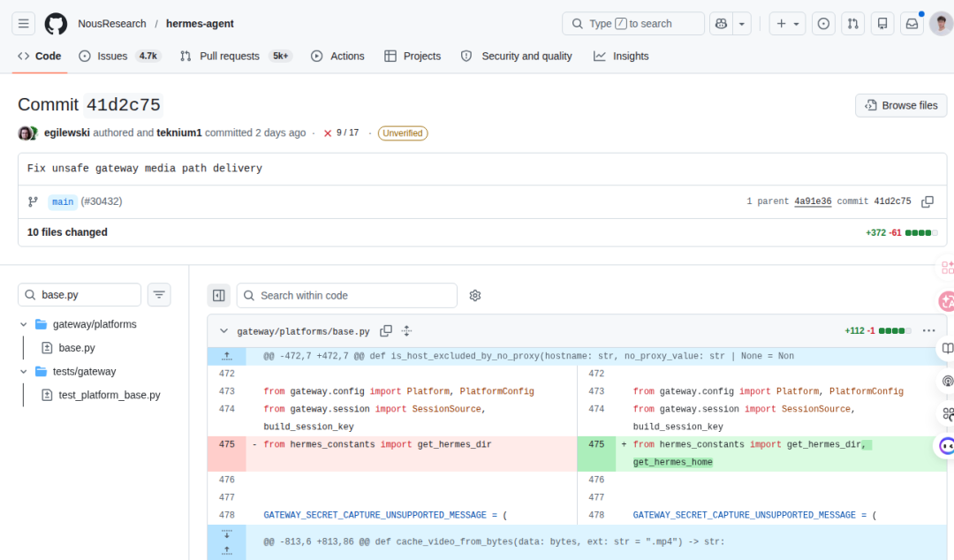Click the +372 -61 diffstat blocks
954x560 pixels.
(921, 232)
